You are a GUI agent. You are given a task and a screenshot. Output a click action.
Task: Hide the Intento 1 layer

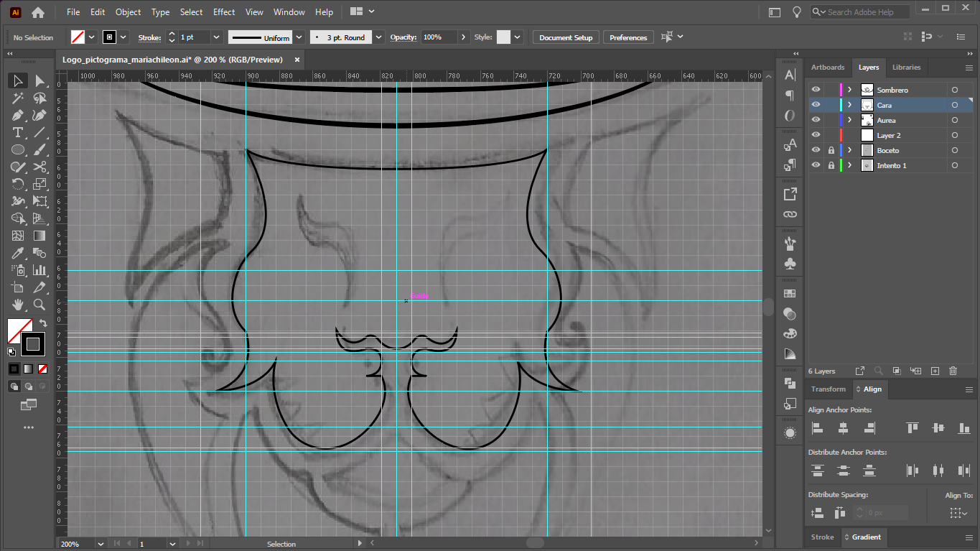[816, 165]
